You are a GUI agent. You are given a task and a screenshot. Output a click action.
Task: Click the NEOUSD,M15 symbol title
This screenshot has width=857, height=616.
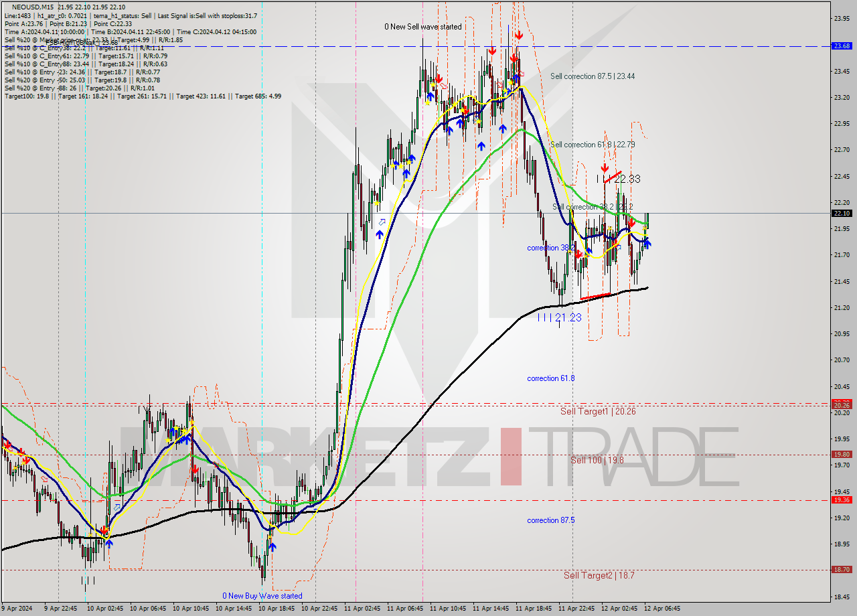(x=34, y=7)
